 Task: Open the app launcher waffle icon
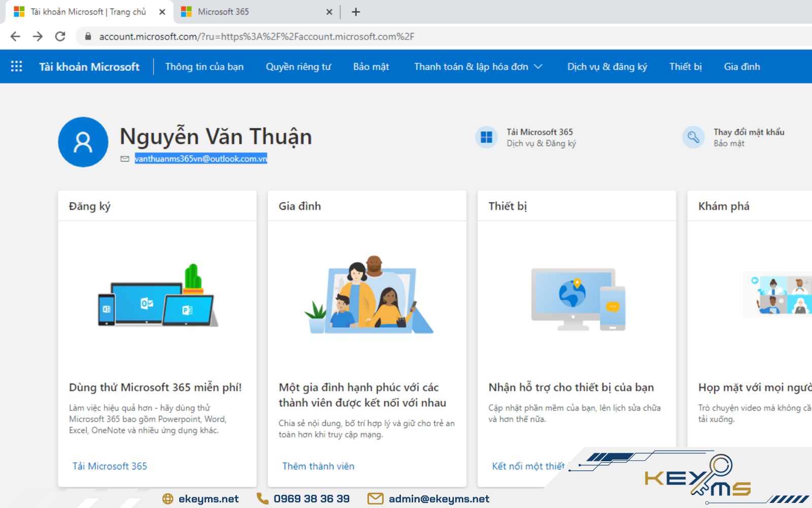[x=16, y=67]
